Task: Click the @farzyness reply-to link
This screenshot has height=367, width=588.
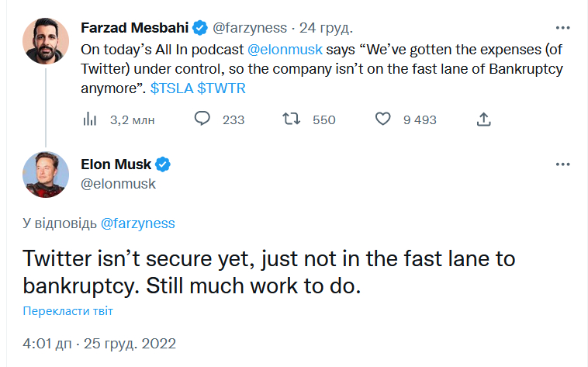Action: point(137,223)
